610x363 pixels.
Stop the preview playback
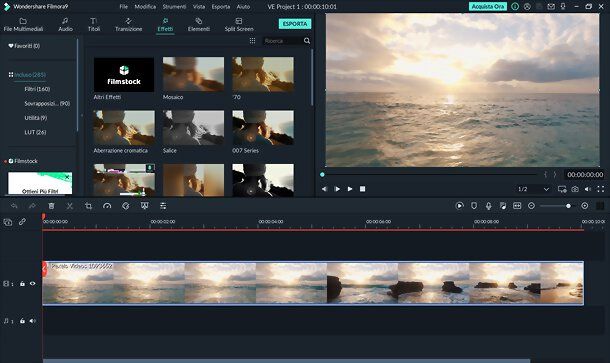pyautogui.click(x=362, y=189)
